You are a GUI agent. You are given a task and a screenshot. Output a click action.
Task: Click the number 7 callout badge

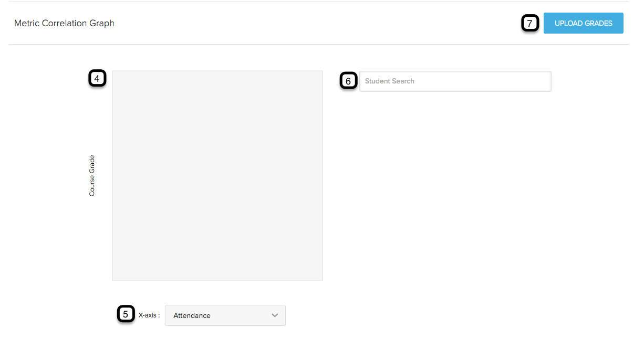pos(529,24)
